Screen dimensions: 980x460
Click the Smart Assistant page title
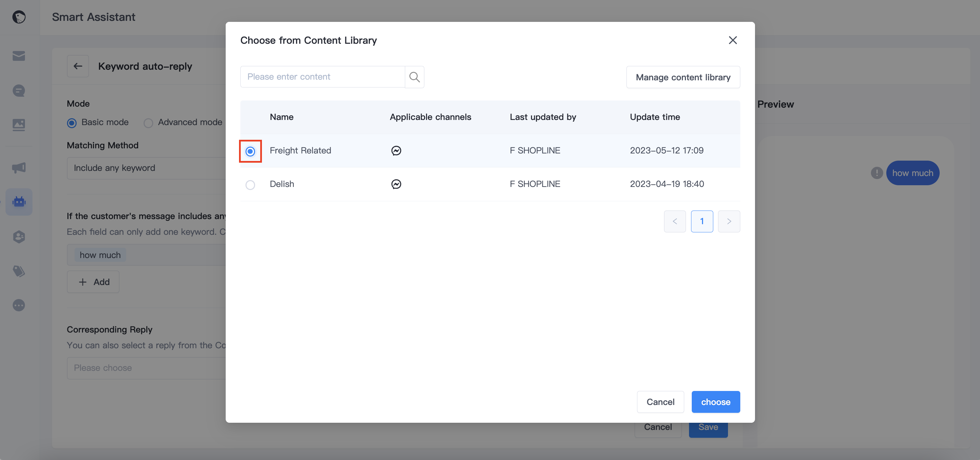click(x=93, y=17)
